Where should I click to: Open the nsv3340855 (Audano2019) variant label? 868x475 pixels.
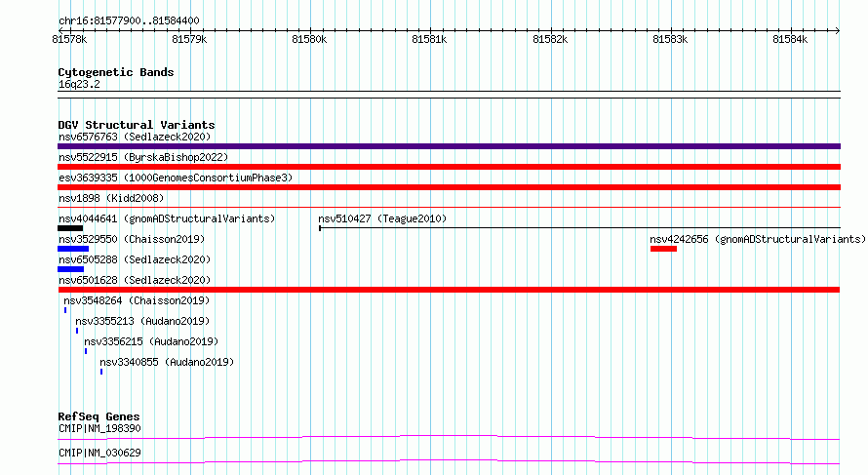pyautogui.click(x=167, y=362)
